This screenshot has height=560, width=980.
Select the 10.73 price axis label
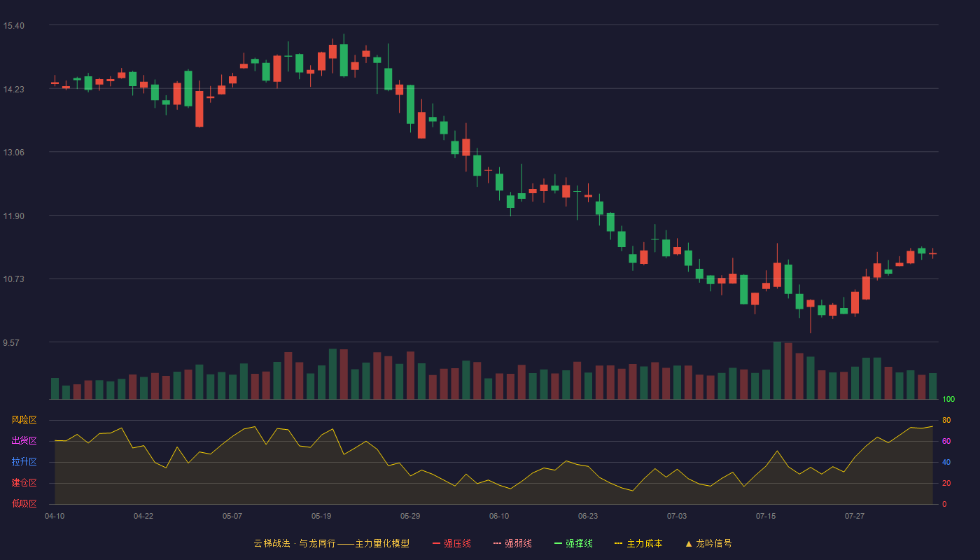[13, 279]
